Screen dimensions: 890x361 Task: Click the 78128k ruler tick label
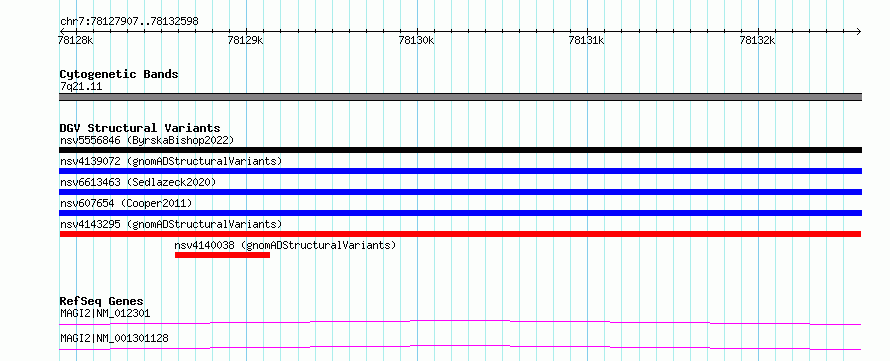(x=75, y=41)
